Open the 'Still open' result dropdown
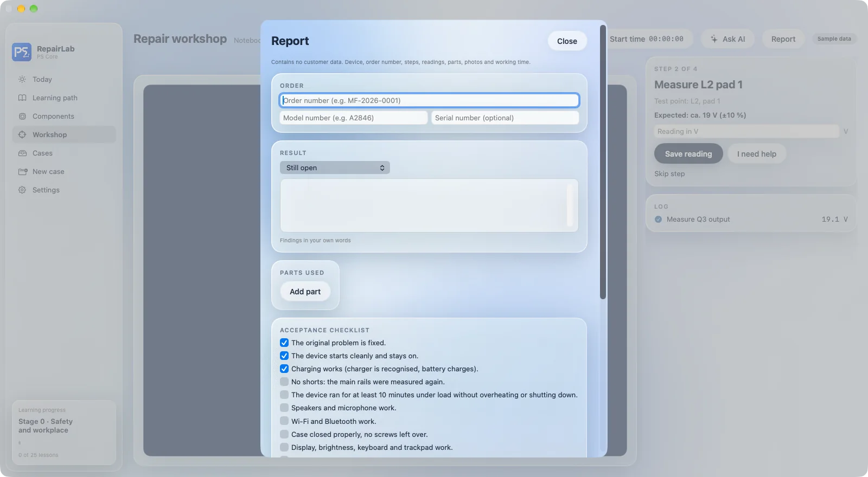Screen dimensions: 868x477 (x=335, y=167)
